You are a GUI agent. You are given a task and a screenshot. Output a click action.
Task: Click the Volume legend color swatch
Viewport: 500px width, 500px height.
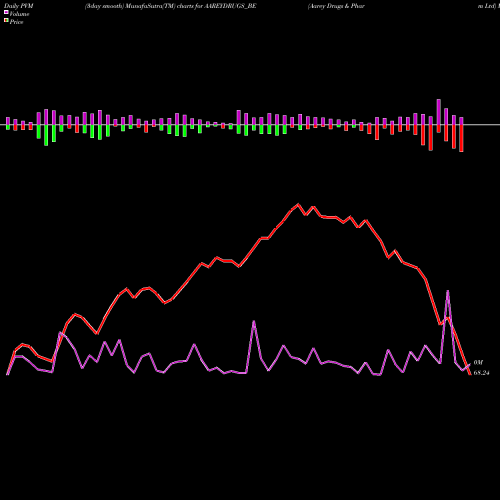click(x=6, y=13)
